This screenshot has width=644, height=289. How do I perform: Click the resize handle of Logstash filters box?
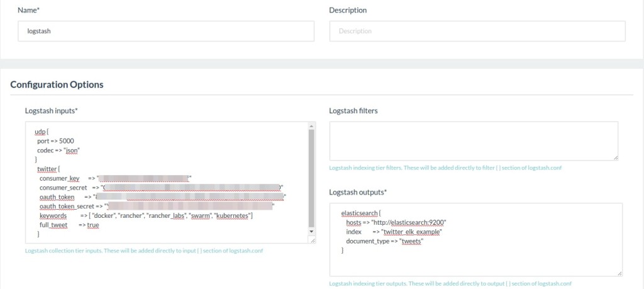click(x=615, y=157)
